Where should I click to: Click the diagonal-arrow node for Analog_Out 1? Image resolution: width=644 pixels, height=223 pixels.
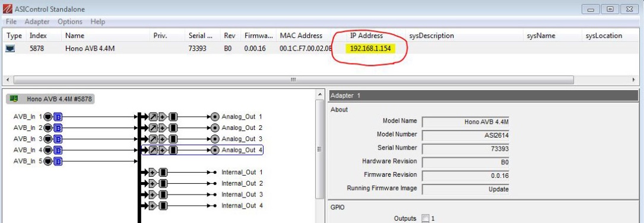click(153, 117)
